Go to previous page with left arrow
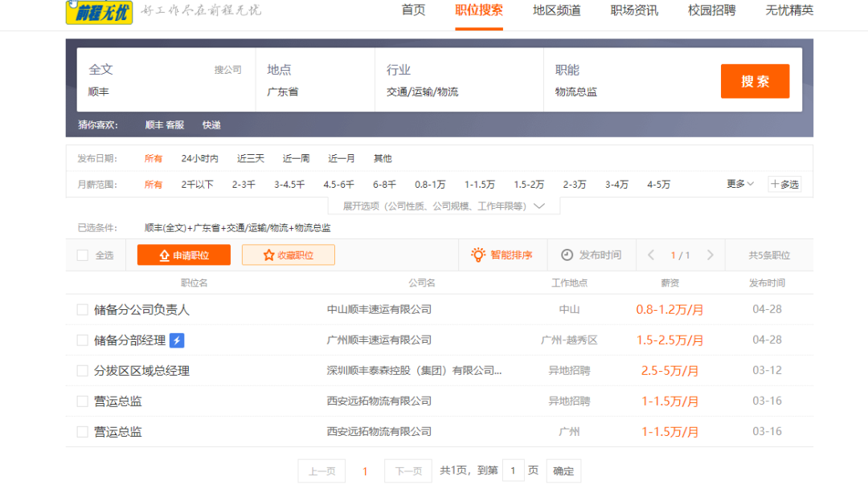This screenshot has height=497, width=868. tap(651, 255)
